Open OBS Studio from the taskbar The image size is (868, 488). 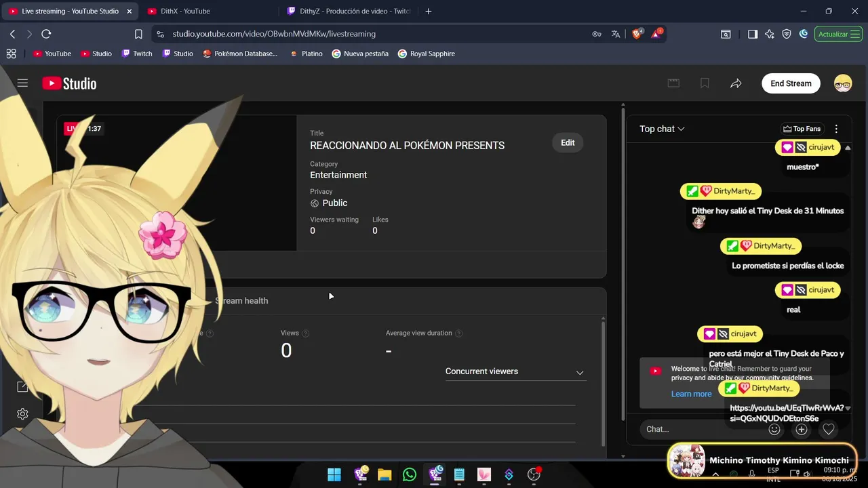click(x=534, y=474)
